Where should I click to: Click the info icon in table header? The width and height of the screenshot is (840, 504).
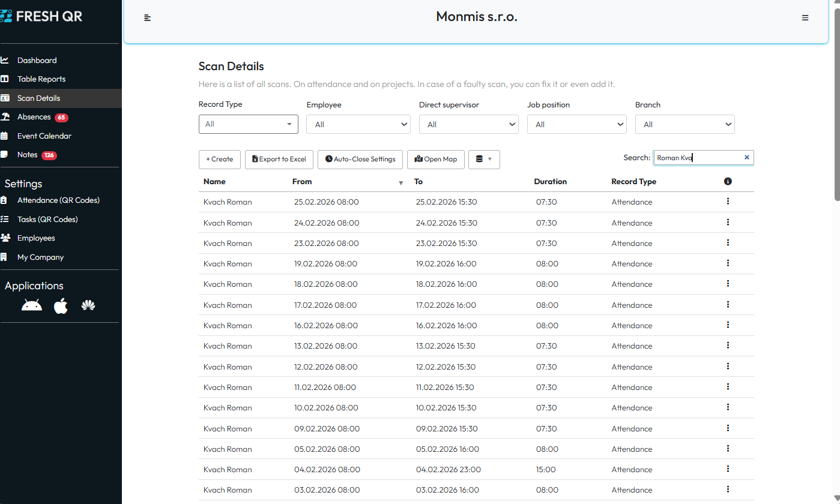728,181
